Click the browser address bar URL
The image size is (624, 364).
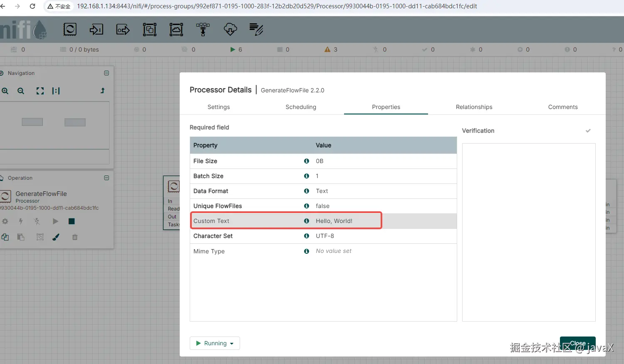click(277, 6)
